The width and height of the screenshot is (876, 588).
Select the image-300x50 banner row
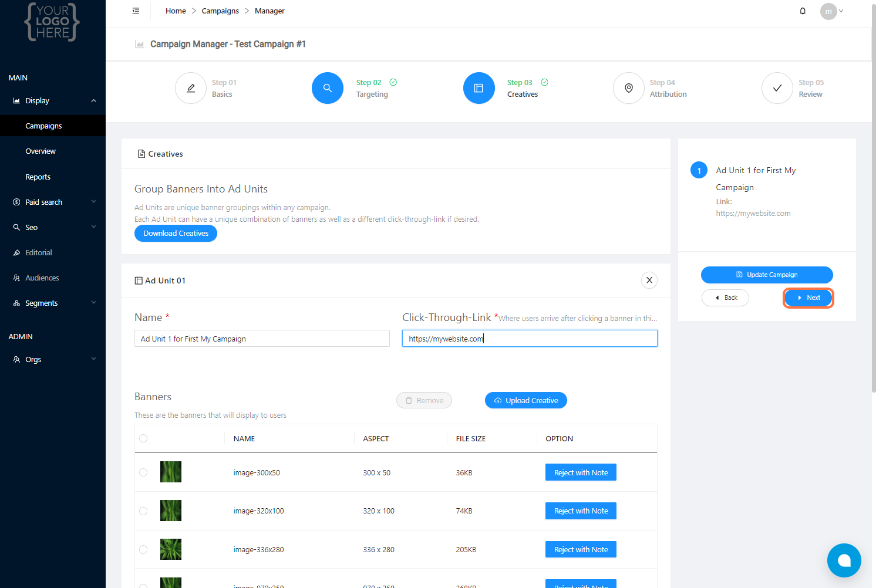click(143, 472)
